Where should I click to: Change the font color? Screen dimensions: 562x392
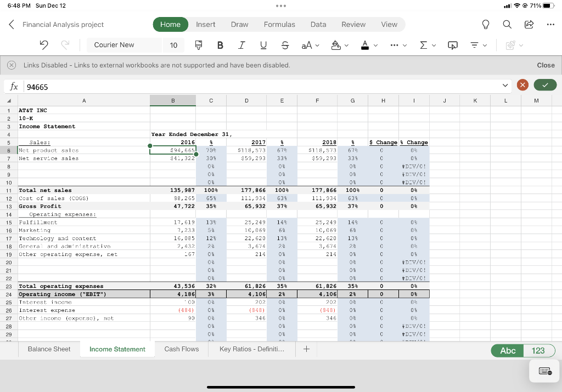[x=365, y=45]
